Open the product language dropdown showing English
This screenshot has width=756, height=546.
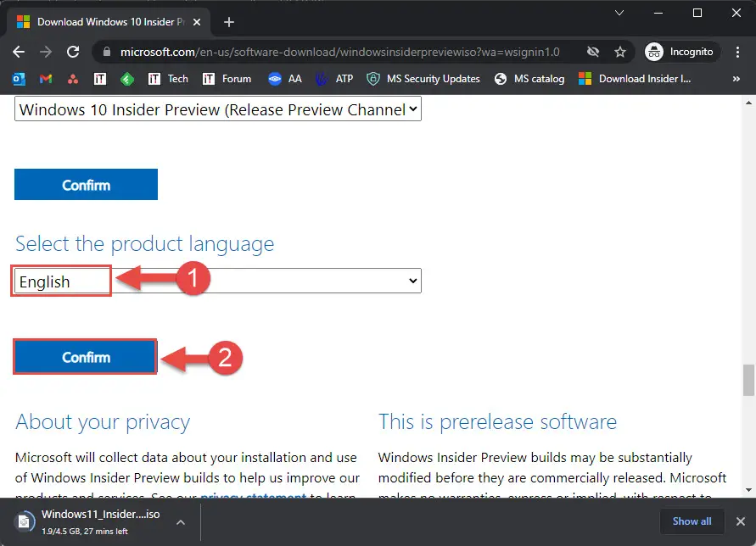pyautogui.click(x=218, y=281)
